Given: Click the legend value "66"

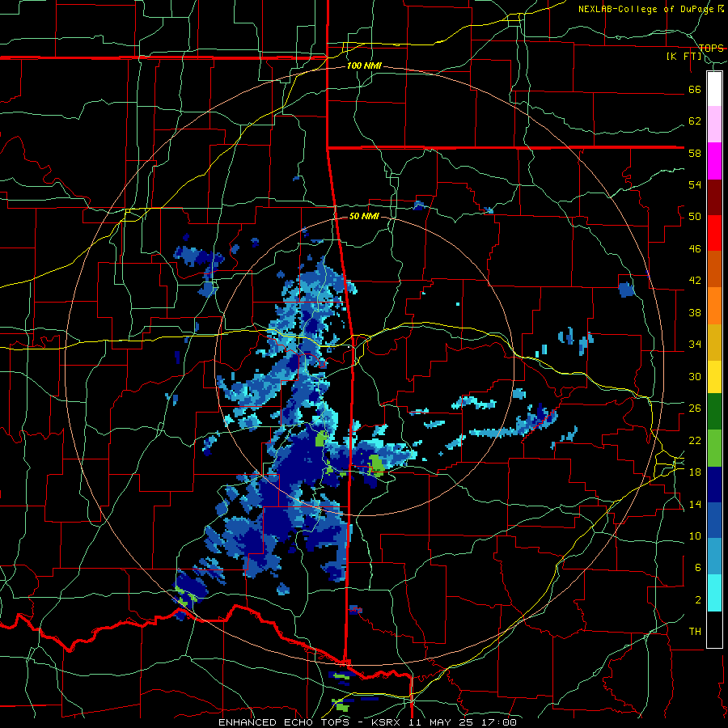Looking at the screenshot, I should [x=695, y=89].
